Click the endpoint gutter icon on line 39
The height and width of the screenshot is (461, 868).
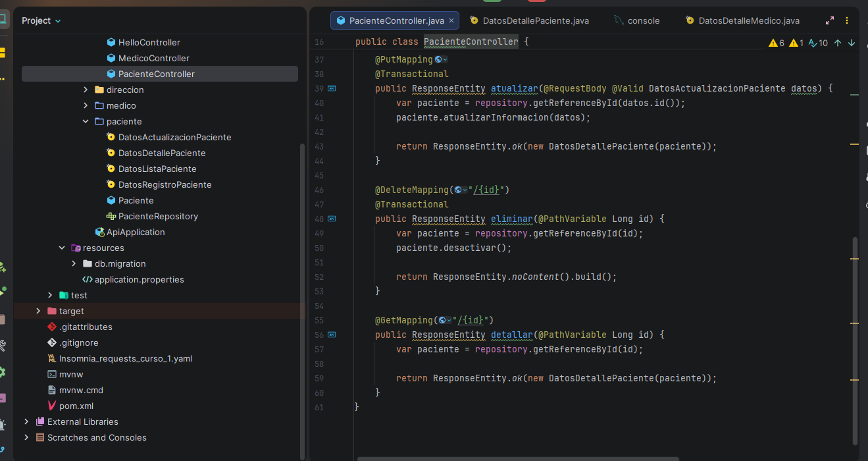coord(332,88)
